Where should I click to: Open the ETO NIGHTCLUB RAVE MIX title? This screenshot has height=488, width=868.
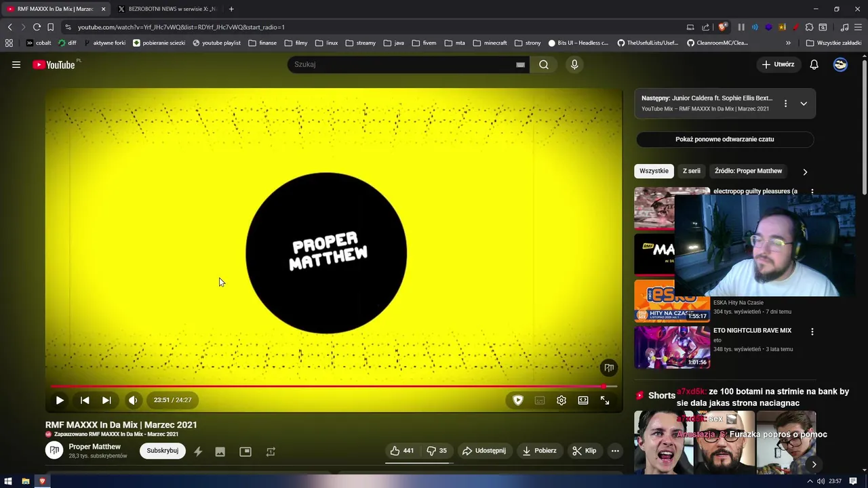click(x=752, y=331)
